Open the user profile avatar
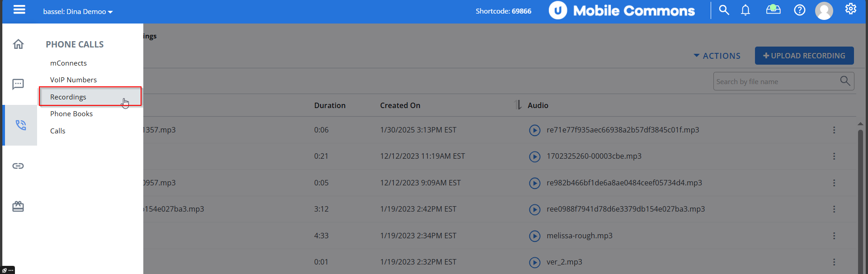This screenshot has width=868, height=274. tap(824, 11)
